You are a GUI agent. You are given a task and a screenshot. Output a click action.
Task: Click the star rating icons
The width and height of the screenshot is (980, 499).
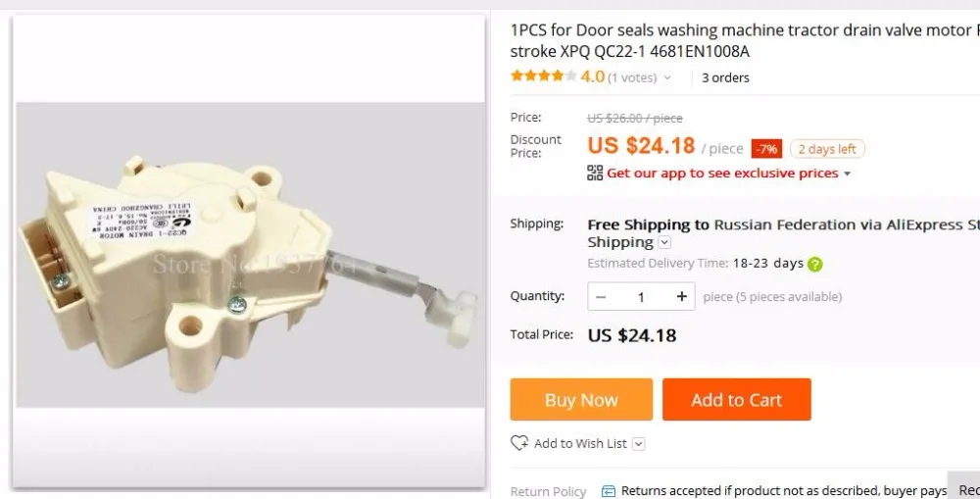[543, 76]
